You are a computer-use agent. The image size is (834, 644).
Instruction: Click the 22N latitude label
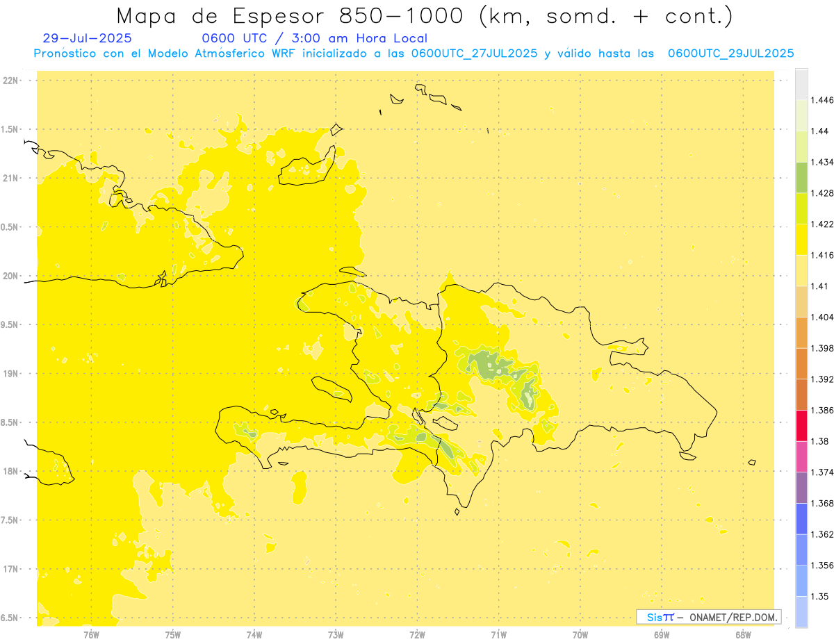click(x=12, y=81)
